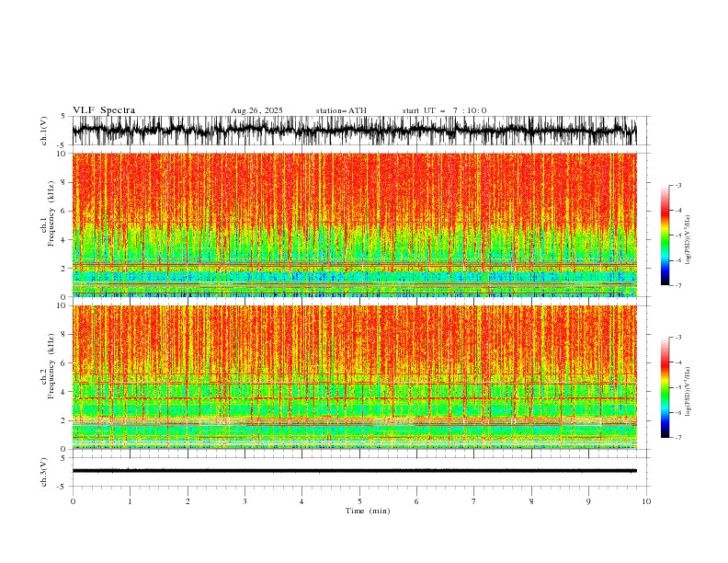The image size is (728, 563).
Task: Select upper color bar "log(PSD)(V²/Hz)" label
Action: point(688,240)
